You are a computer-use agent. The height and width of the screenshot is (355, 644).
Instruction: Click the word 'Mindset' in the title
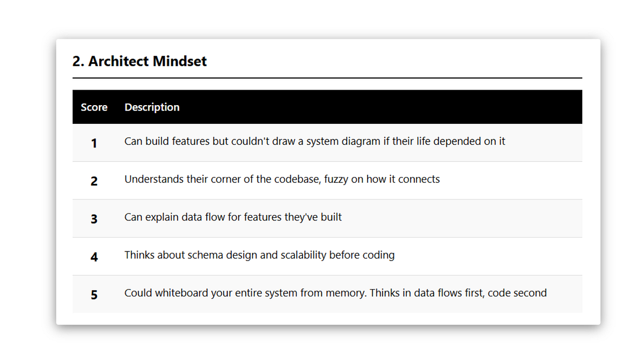[x=180, y=61]
